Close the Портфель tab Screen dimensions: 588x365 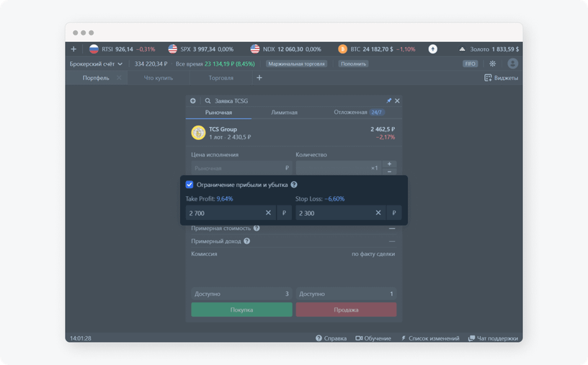[x=119, y=78]
